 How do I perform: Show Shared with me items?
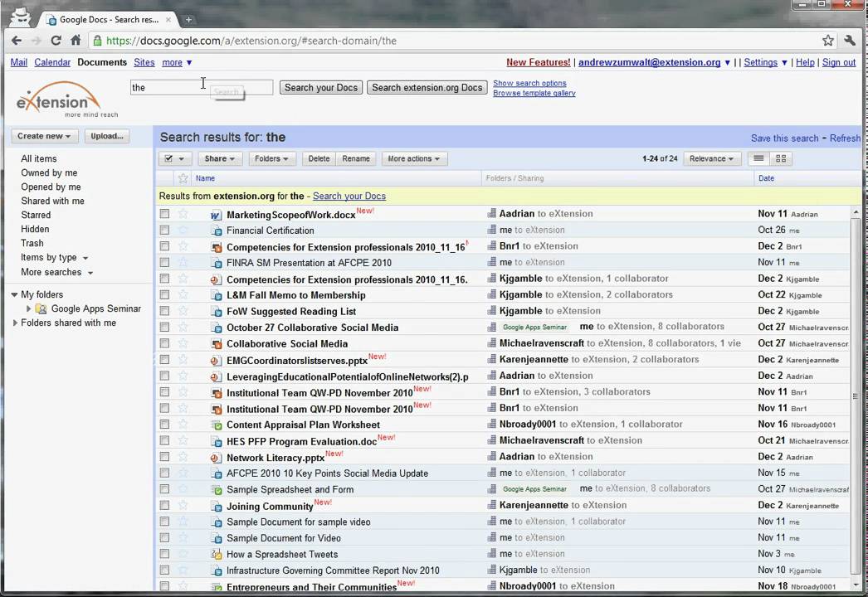[x=52, y=201]
